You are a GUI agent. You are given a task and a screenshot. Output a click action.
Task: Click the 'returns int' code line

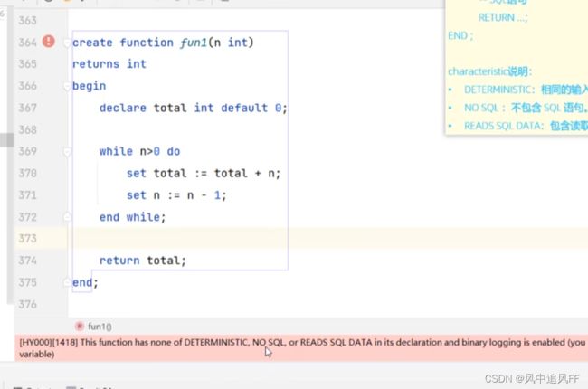coord(109,64)
